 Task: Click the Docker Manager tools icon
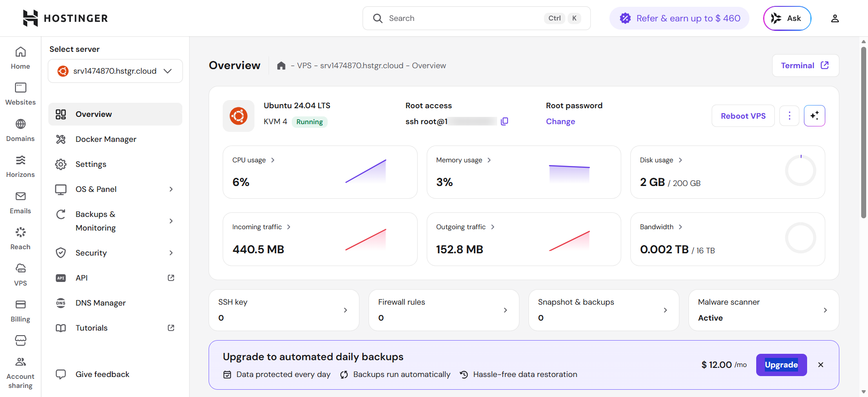[x=61, y=139]
